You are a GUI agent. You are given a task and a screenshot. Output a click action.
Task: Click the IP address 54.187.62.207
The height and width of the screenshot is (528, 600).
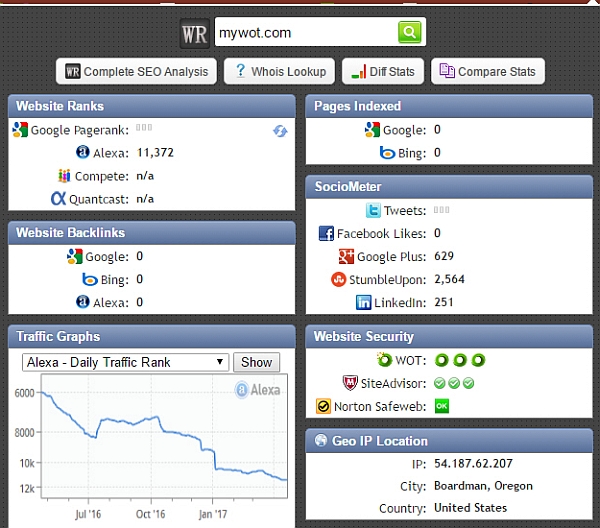pos(473,463)
